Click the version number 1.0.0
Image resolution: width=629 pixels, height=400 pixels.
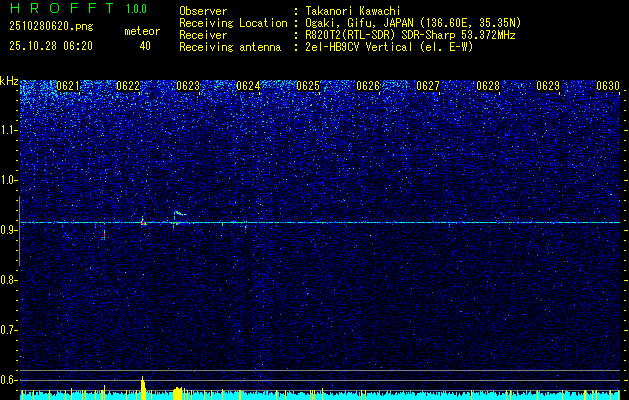pos(136,9)
